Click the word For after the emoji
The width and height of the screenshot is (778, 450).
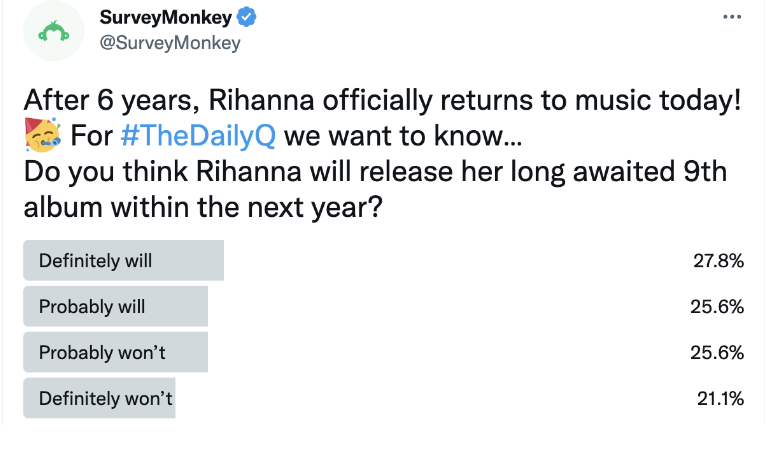pos(92,135)
